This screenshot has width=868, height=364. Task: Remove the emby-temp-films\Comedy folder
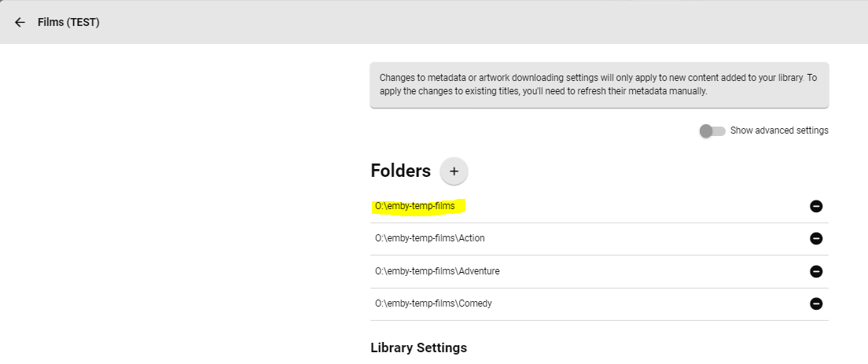coord(816,303)
